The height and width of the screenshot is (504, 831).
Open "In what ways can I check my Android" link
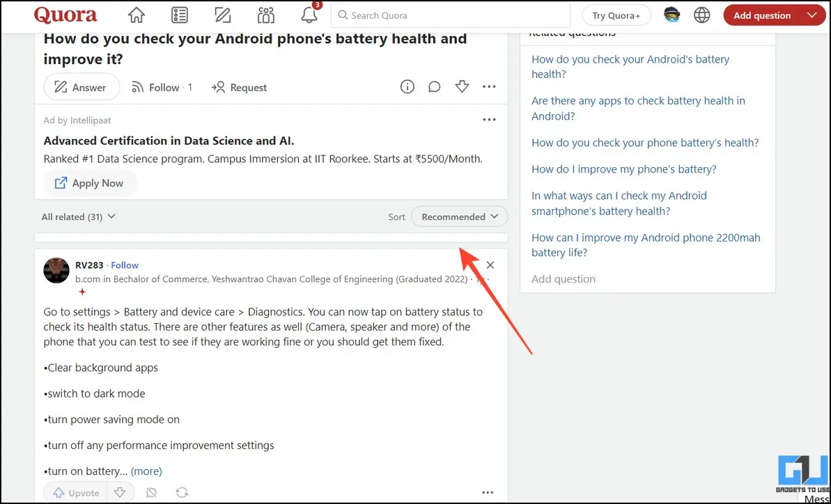pos(619,203)
